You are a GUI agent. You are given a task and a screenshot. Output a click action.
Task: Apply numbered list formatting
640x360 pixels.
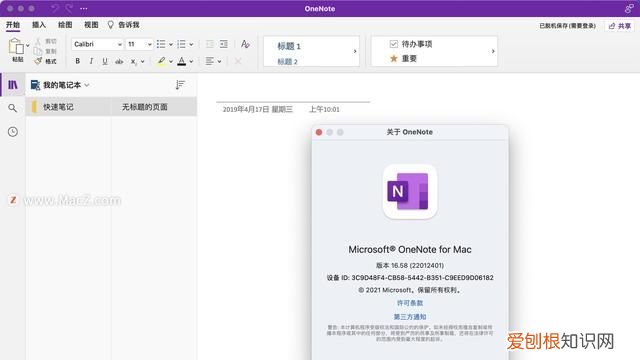click(x=182, y=44)
